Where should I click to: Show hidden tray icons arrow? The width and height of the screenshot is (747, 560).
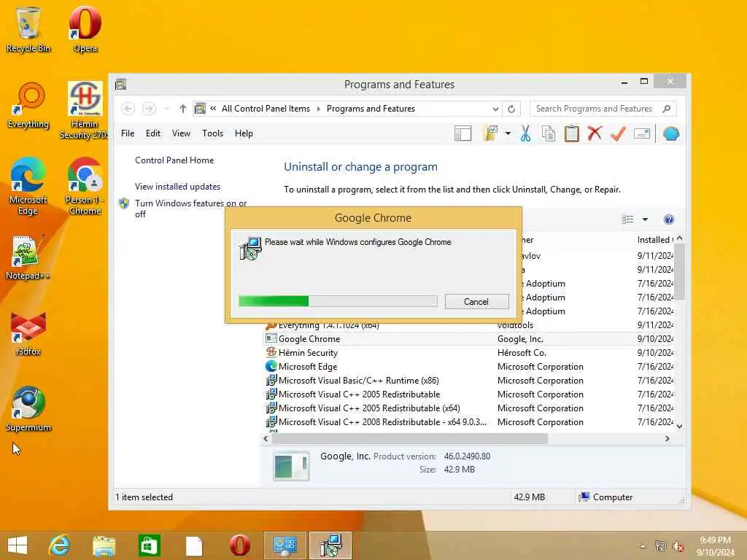[x=643, y=546]
